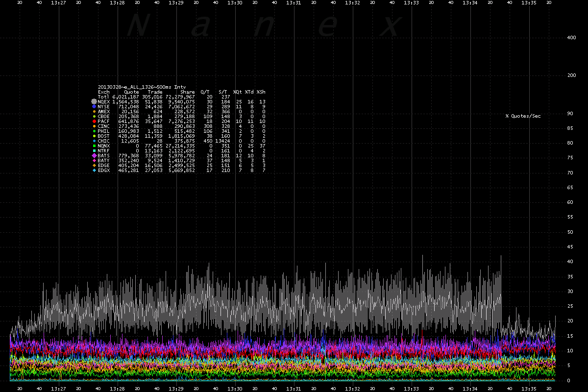Viewport: 588px width, 392px height.
Task: Select the AMEX legend dot
Action: click(x=94, y=111)
